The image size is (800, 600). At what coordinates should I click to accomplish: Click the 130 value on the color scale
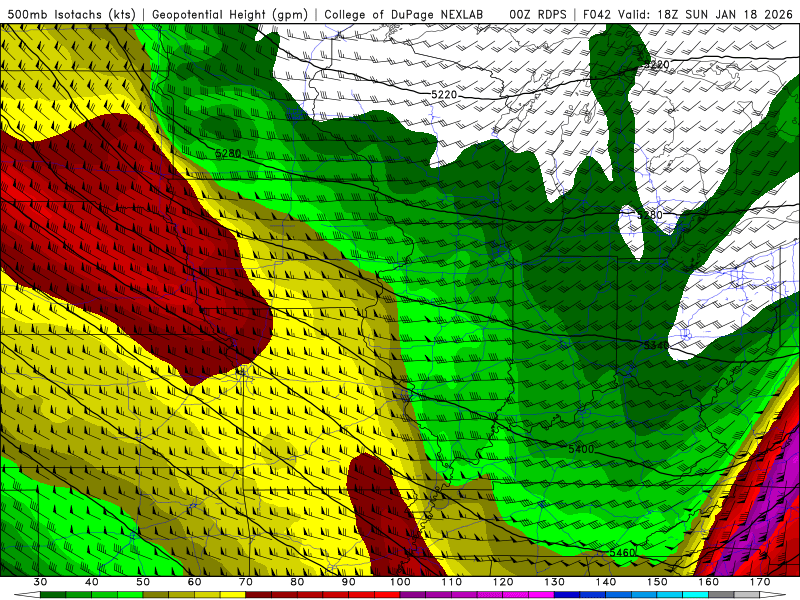pyautogui.click(x=555, y=582)
